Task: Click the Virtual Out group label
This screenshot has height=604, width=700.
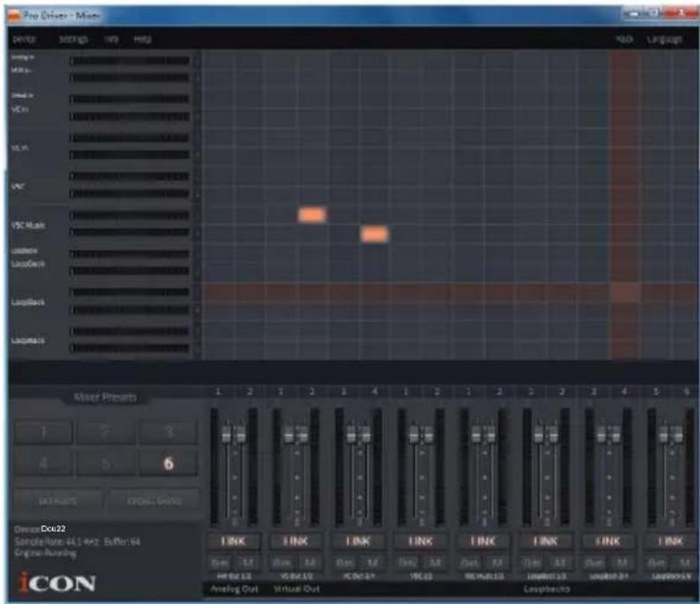Action: (x=297, y=589)
